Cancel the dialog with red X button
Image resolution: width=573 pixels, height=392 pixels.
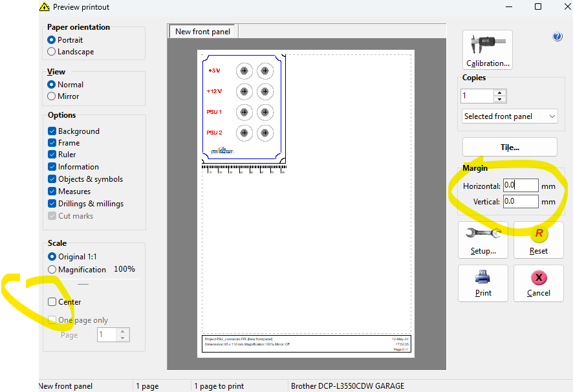[x=538, y=283]
